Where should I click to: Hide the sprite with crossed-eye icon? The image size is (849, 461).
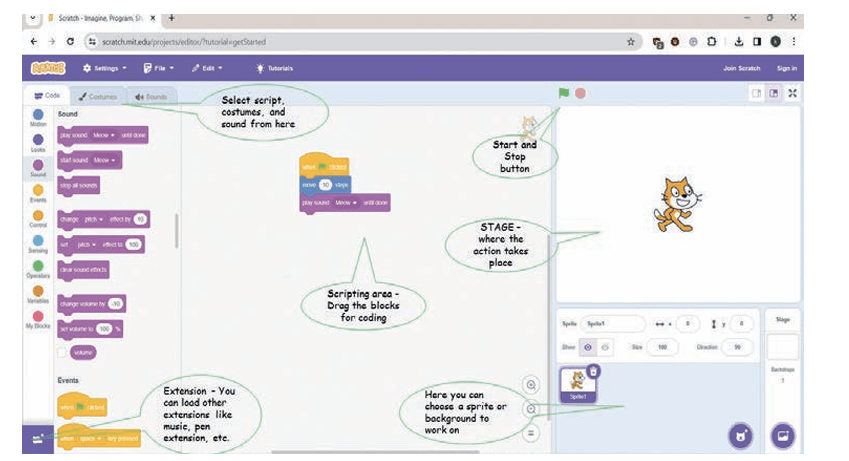coord(605,347)
